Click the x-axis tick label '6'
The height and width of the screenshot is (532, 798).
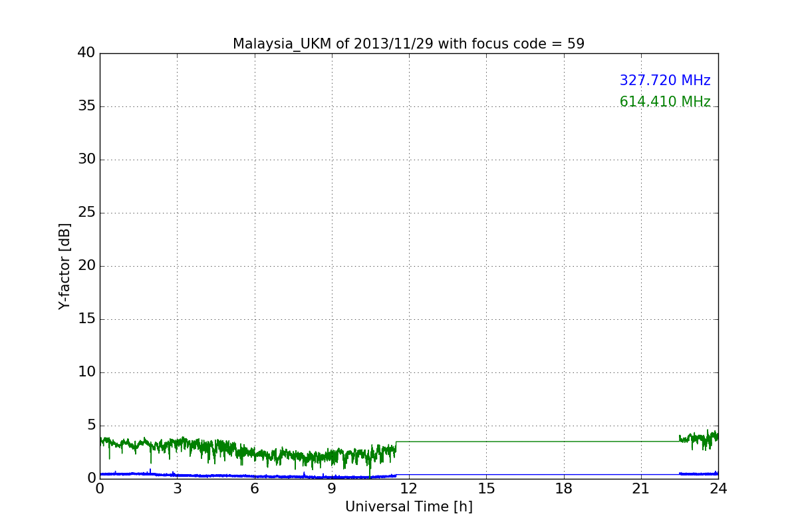pyautogui.click(x=255, y=489)
